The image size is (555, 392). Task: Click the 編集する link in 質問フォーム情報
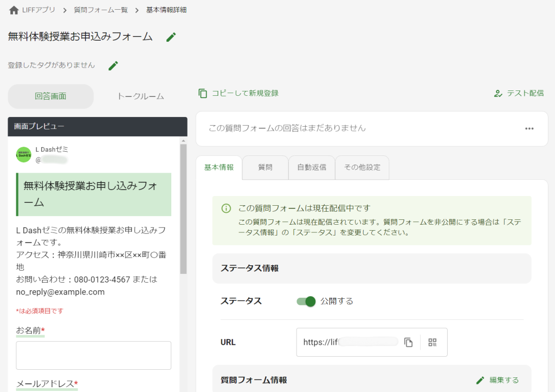click(x=504, y=380)
